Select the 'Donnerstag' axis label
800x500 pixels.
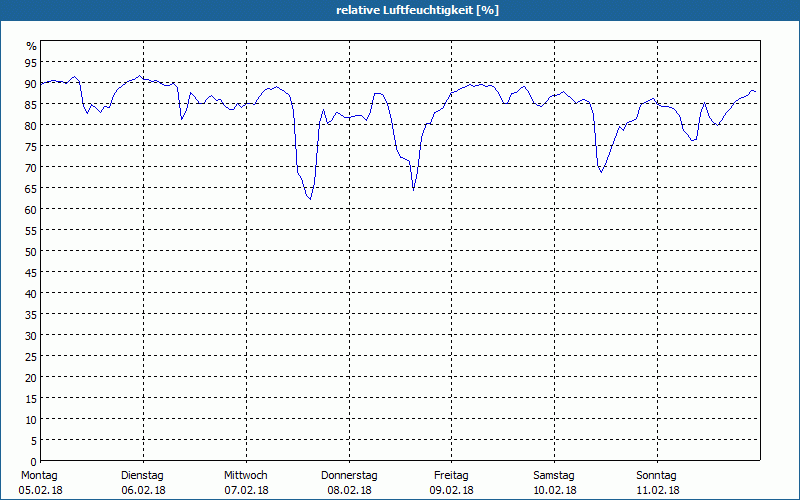coord(349,475)
